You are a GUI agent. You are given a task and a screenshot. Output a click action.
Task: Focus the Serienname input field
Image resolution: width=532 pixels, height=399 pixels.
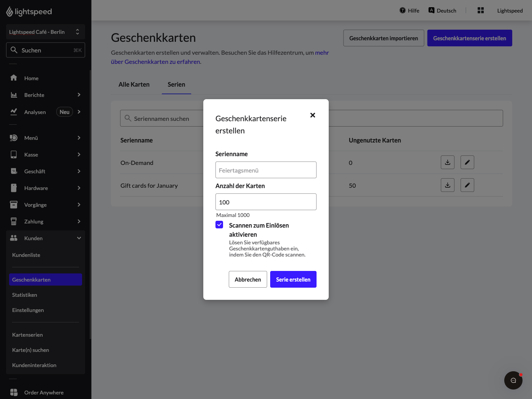(x=266, y=170)
